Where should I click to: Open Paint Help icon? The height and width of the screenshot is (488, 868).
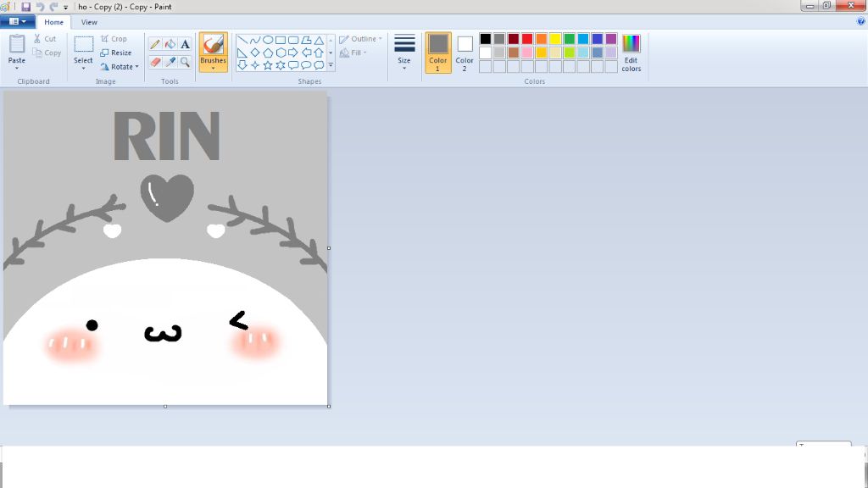861,21
